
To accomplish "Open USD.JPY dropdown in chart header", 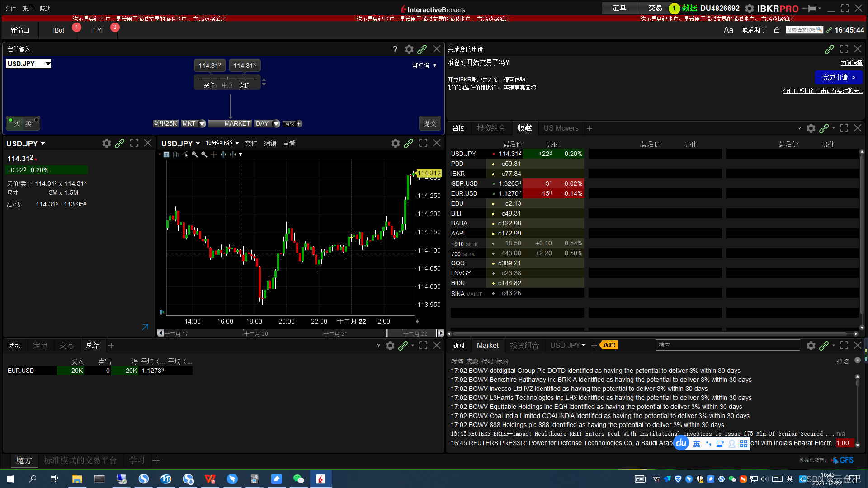I will (181, 144).
